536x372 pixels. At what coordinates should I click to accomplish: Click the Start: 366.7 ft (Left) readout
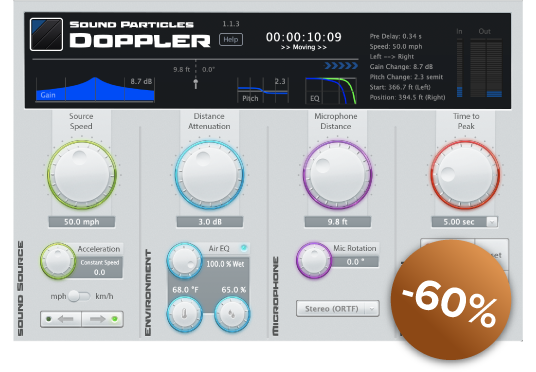point(400,87)
